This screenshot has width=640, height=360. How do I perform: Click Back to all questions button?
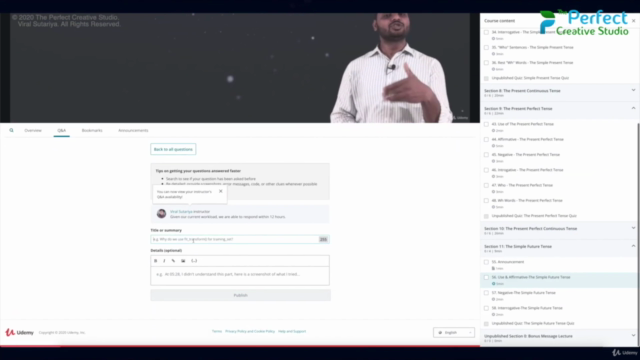[173, 149]
